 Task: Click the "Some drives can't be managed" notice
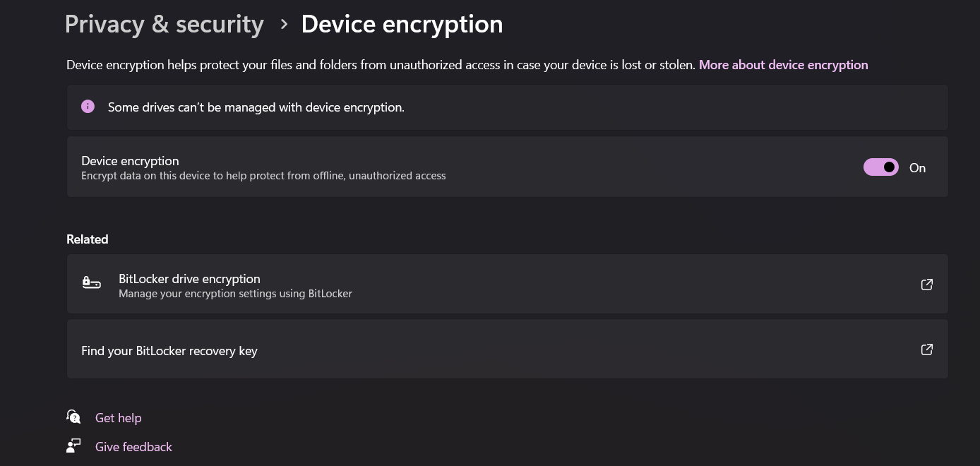coord(256,107)
